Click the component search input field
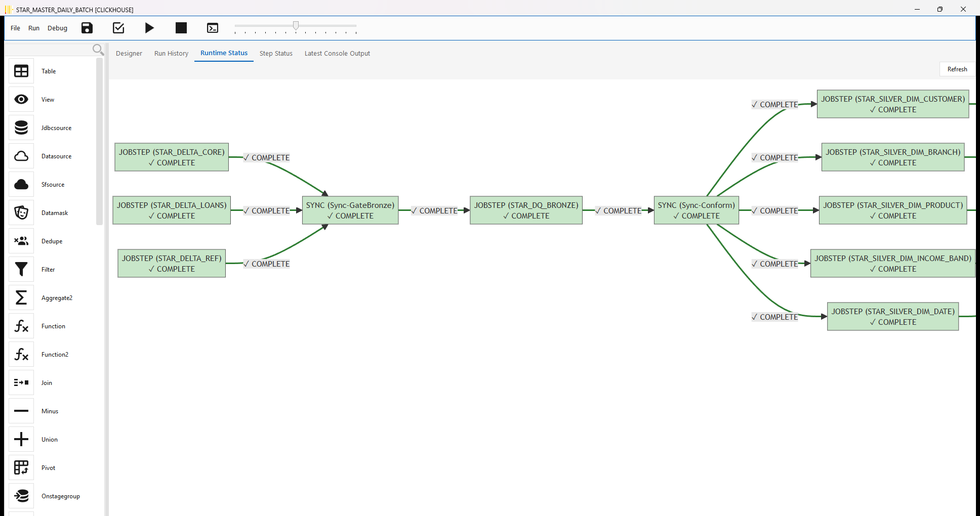The image size is (980, 516). click(x=49, y=50)
